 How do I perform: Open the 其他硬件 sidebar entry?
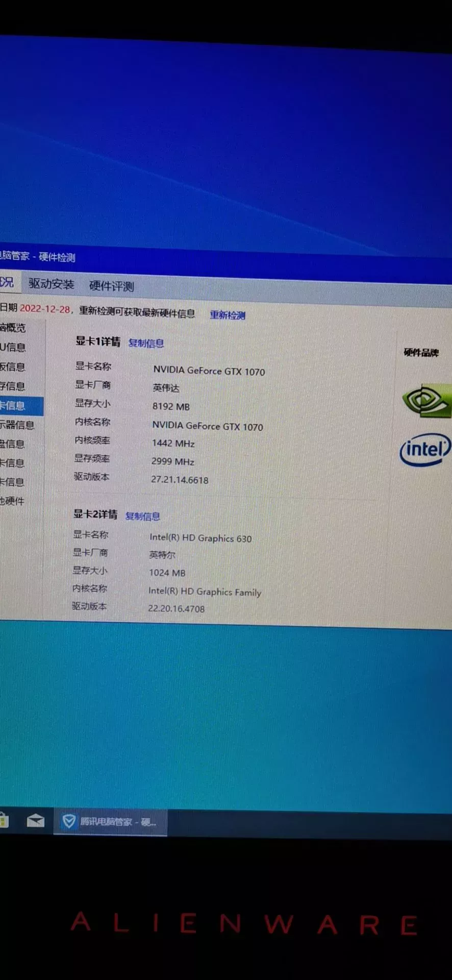(12, 501)
